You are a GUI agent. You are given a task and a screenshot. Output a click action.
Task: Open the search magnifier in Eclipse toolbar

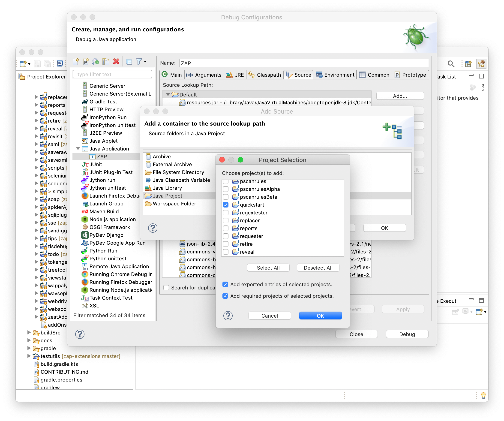click(451, 64)
